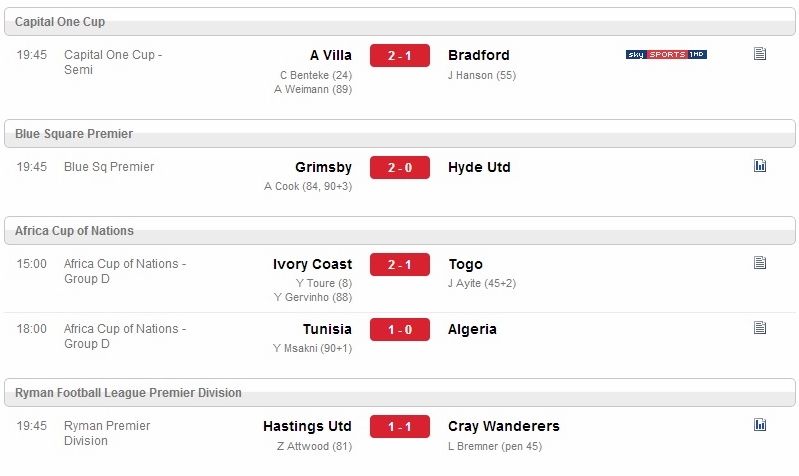Open match report icon for Ivory Coast vs Togo
Screen dimensions: 799x476
point(760,262)
